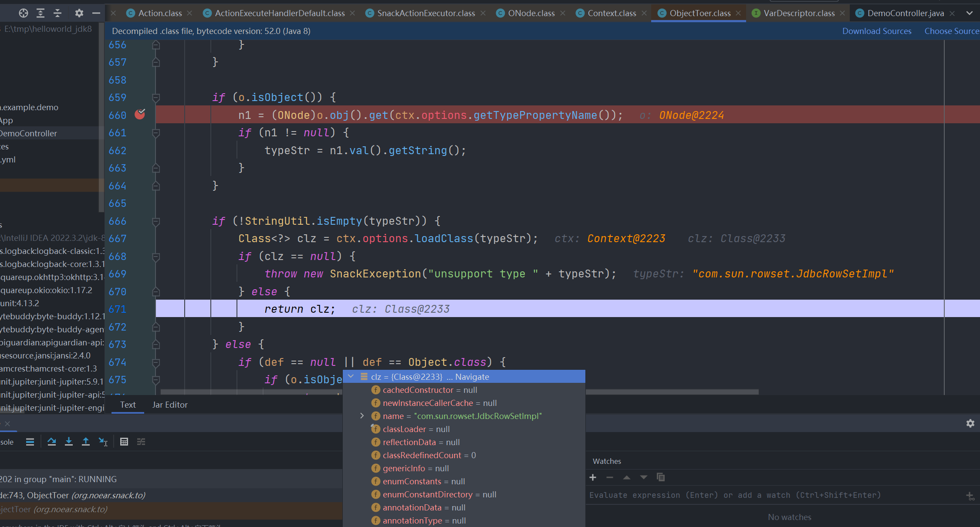This screenshot has width=980, height=527.
Task: Open the hidden tabs chevron dropdown
Action: (x=970, y=13)
